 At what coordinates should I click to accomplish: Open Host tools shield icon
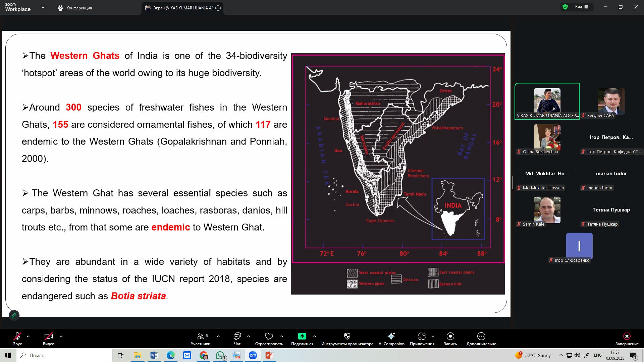[x=347, y=337]
